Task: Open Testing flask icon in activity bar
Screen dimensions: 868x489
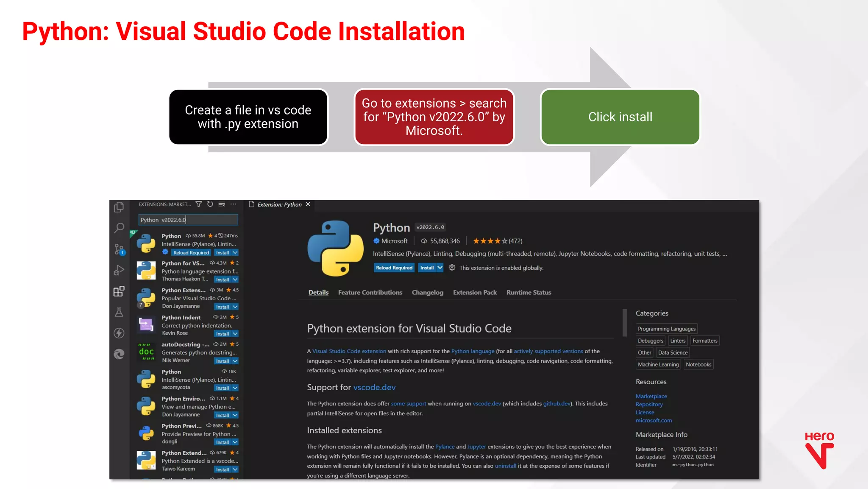Action: 119,313
